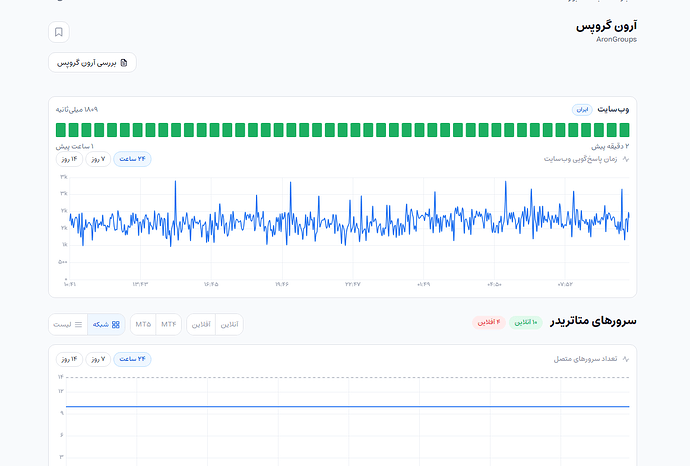Show only آفلاین servers filter
690x466 pixels.
(x=201, y=324)
